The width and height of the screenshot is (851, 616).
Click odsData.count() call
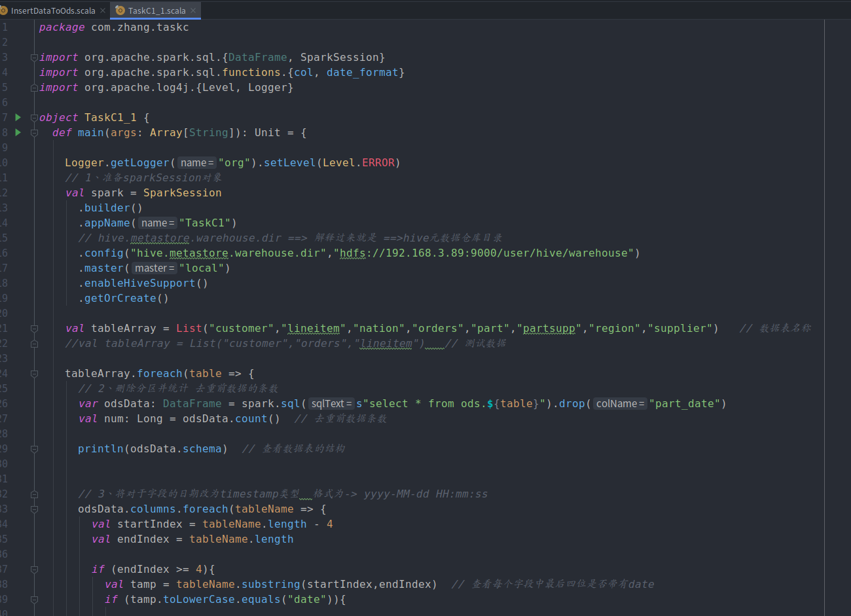[x=231, y=419]
